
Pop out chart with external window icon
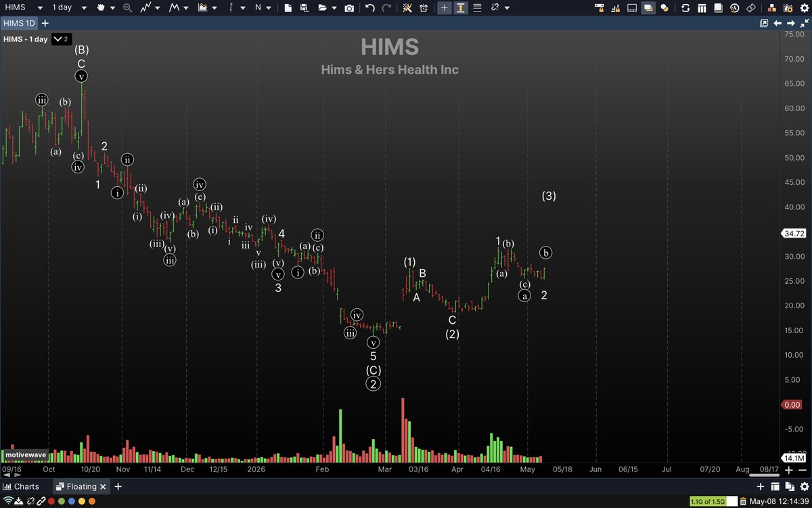tap(764, 23)
